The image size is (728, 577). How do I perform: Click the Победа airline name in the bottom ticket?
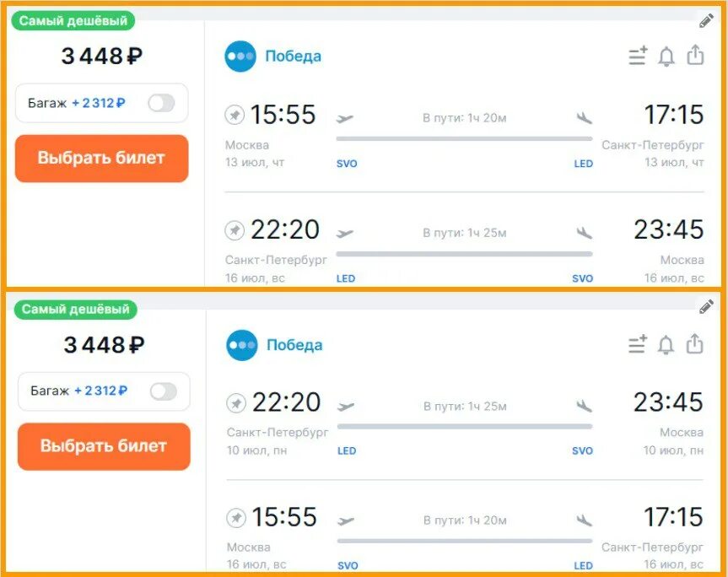294,345
